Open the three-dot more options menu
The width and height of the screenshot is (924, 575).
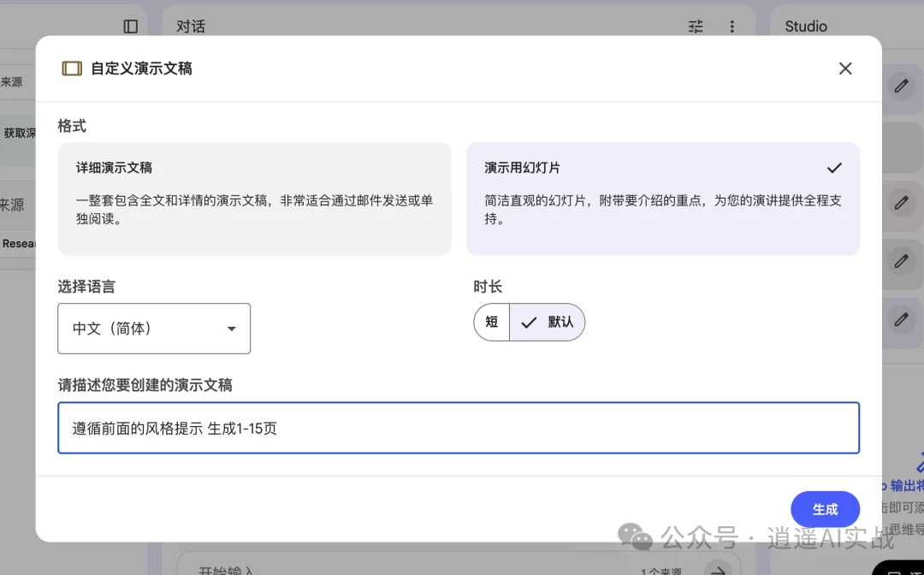(x=732, y=27)
